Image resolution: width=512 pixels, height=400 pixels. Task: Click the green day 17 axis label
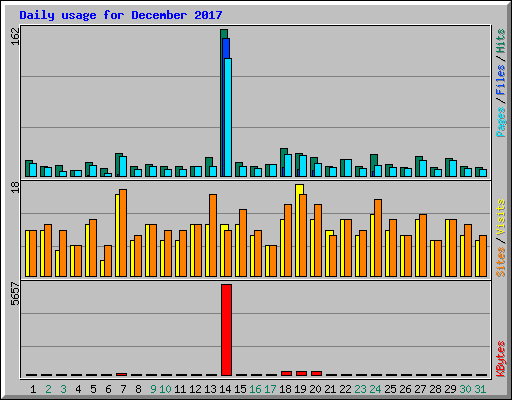270,389
